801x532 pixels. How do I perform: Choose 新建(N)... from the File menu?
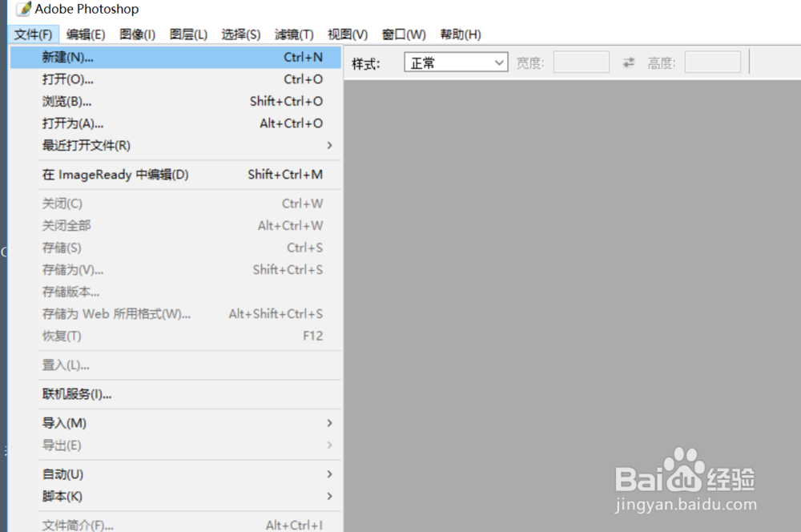(x=175, y=57)
